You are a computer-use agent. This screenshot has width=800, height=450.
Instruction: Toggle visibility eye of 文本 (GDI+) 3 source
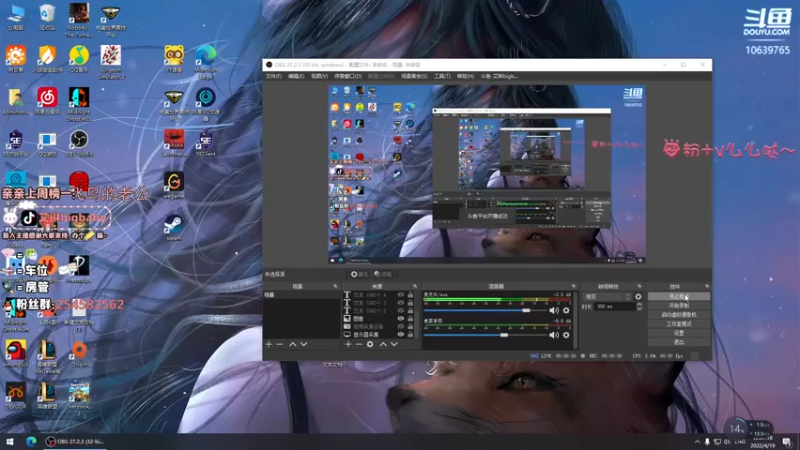click(401, 303)
